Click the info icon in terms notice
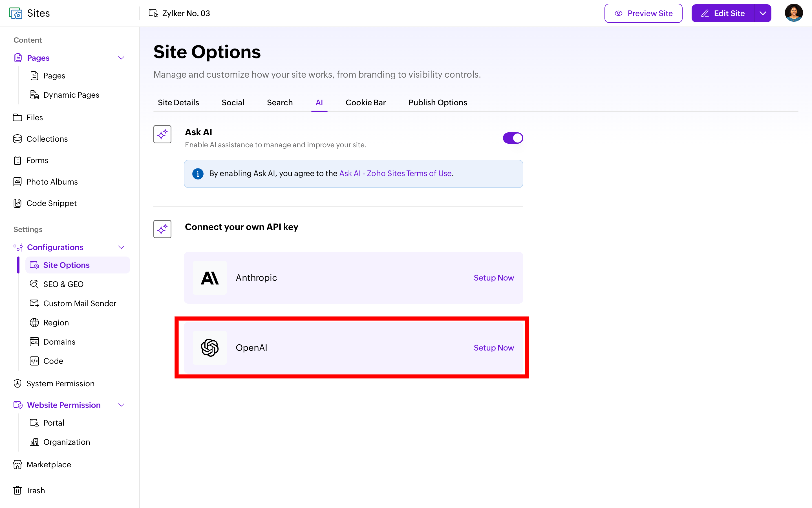Image resolution: width=812 pixels, height=508 pixels. pos(198,174)
